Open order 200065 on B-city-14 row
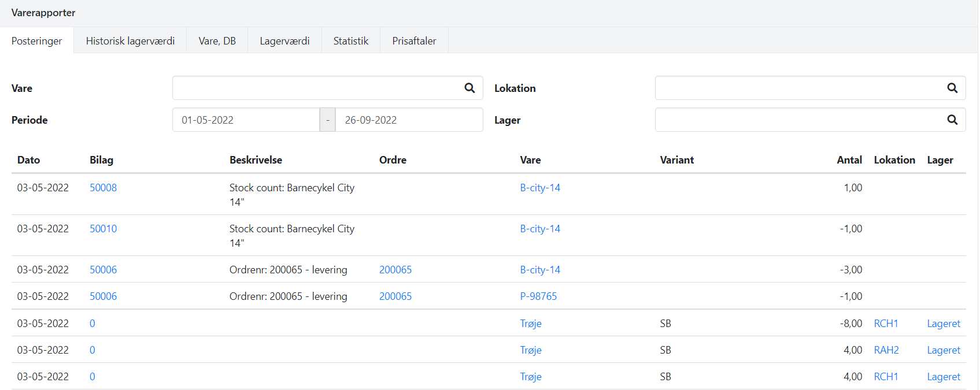 (x=395, y=270)
